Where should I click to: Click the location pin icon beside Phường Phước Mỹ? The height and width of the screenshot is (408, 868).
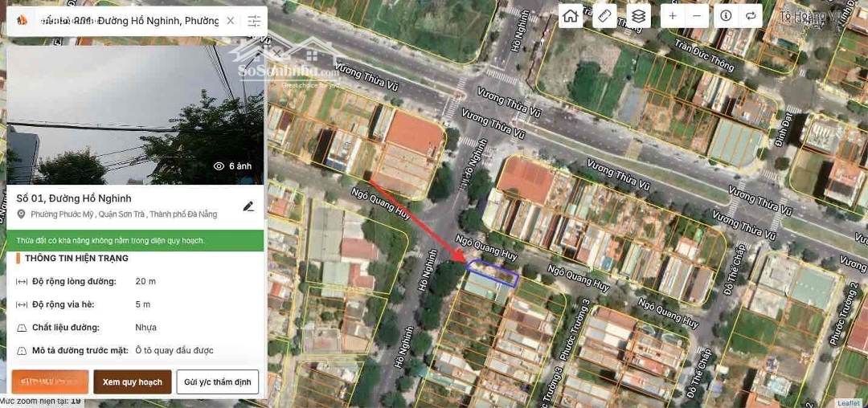click(21, 214)
